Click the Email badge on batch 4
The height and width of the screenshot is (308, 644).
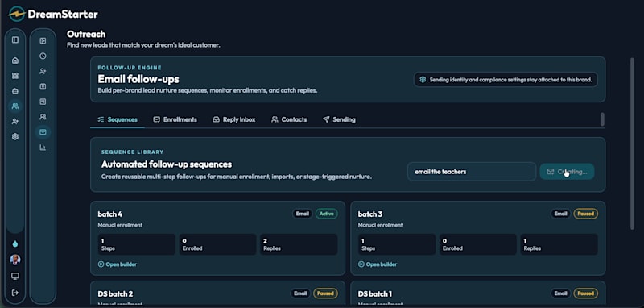coord(303,214)
